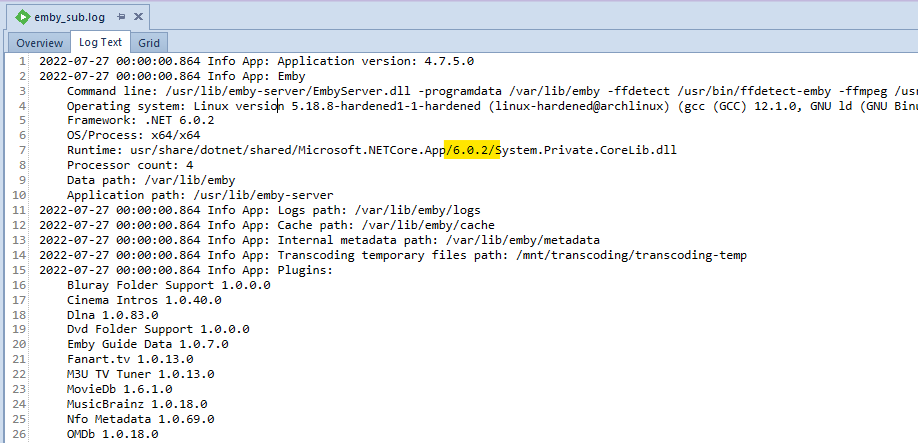The height and width of the screenshot is (443, 918).
Task: Click the 'Application version: 4.7.5.0' line
Action: tap(256, 61)
